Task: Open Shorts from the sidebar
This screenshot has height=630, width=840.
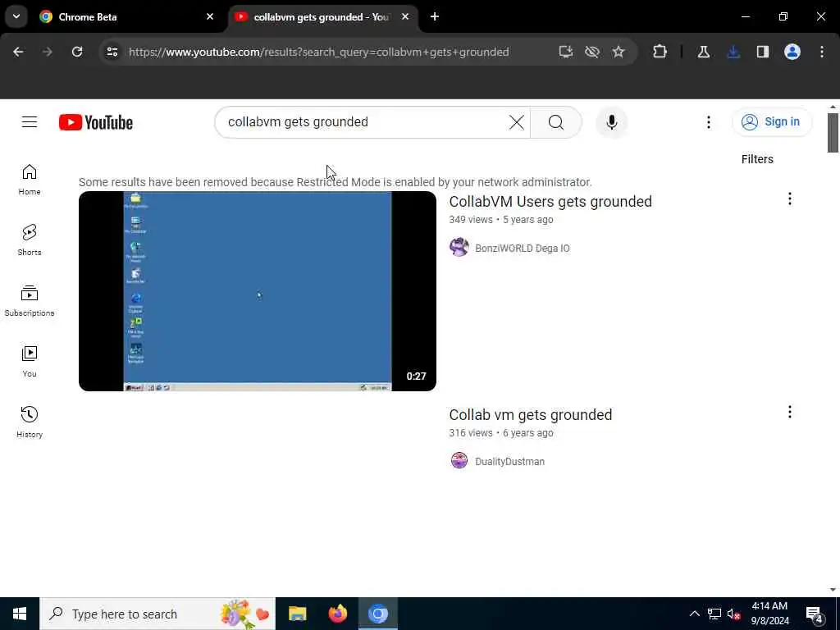Action: click(x=30, y=240)
